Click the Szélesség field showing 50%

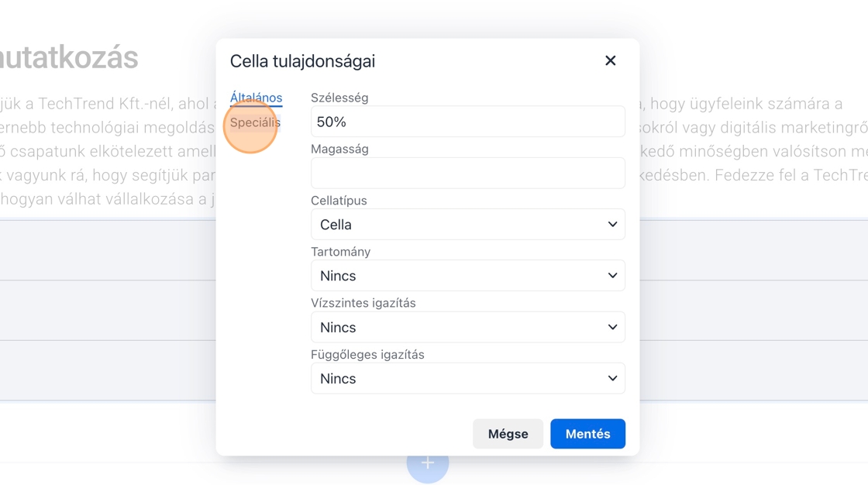click(467, 122)
